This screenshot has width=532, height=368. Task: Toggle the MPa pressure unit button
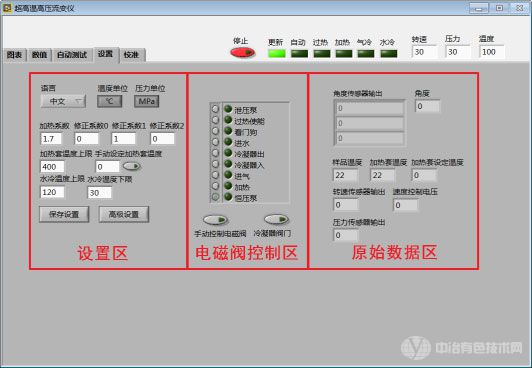[x=147, y=101]
